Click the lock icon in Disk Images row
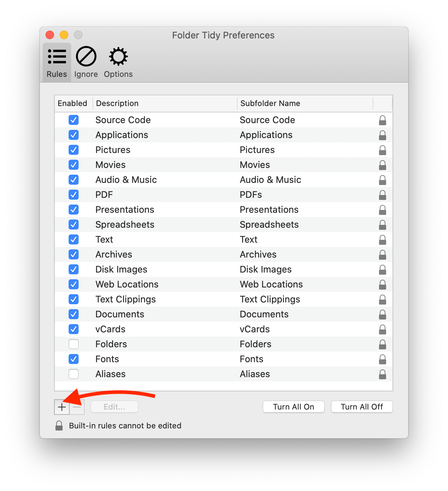The height and width of the screenshot is (491, 448). click(x=383, y=270)
